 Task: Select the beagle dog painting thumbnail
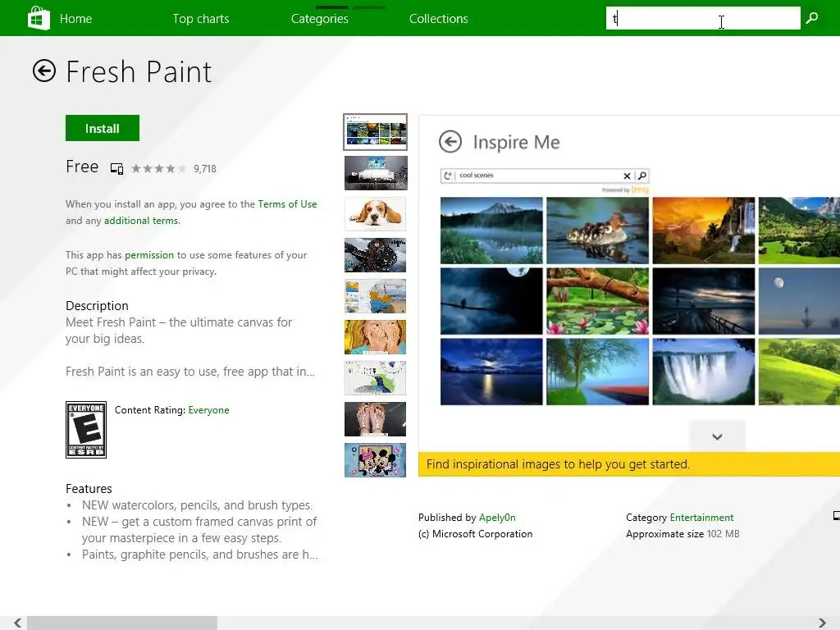[375, 214]
